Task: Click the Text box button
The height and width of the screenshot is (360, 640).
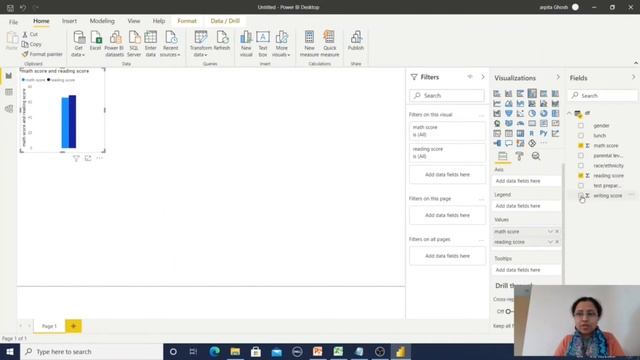Action: (262, 43)
